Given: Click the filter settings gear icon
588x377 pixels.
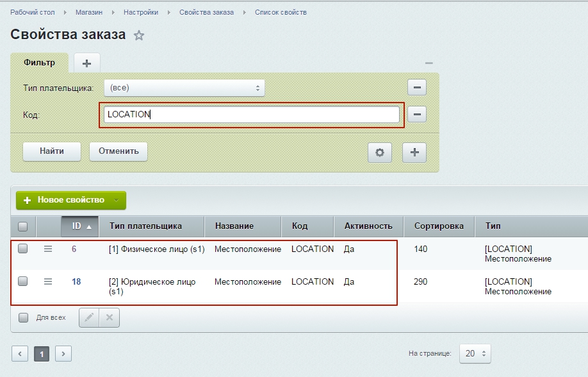Looking at the screenshot, I should 379,152.
